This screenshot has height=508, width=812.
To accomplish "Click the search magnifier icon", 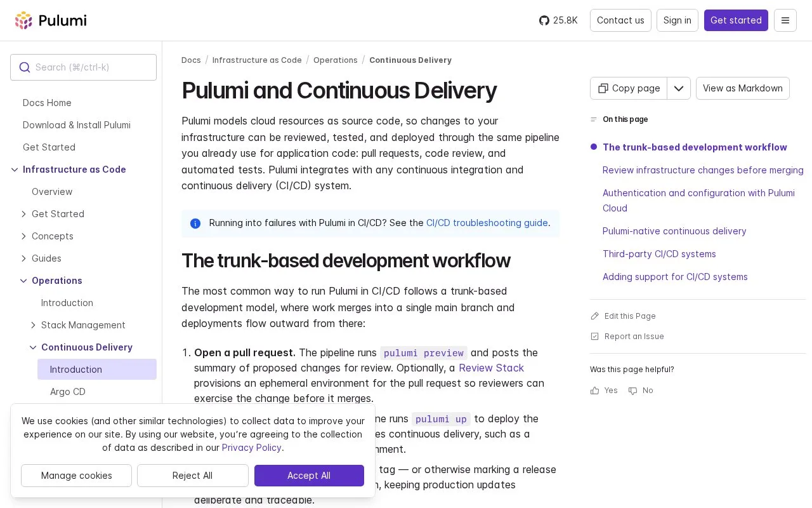I will [25, 67].
